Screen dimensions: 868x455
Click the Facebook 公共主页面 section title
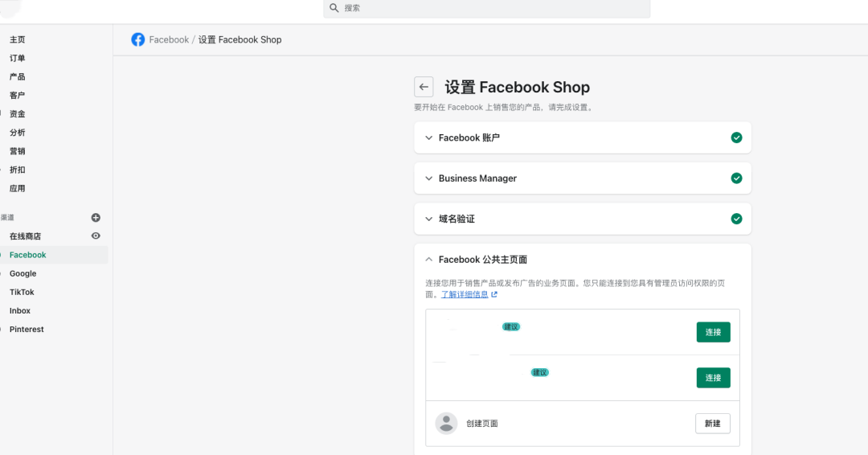point(483,260)
